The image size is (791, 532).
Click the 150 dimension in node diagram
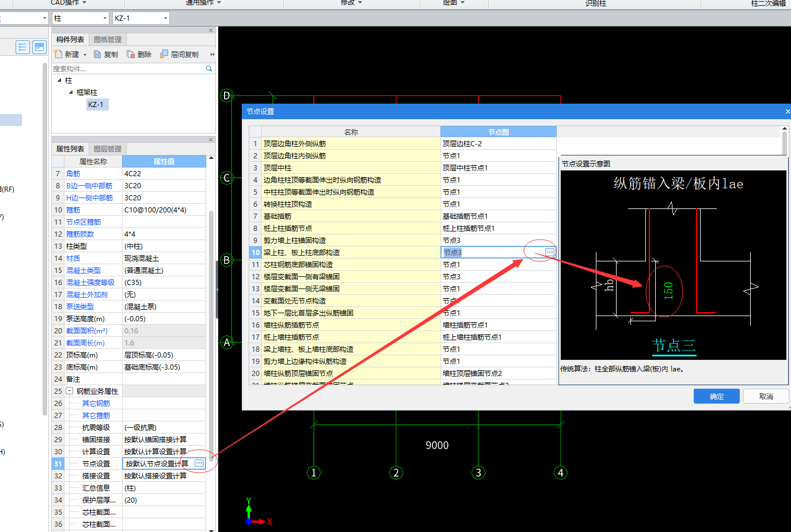668,291
